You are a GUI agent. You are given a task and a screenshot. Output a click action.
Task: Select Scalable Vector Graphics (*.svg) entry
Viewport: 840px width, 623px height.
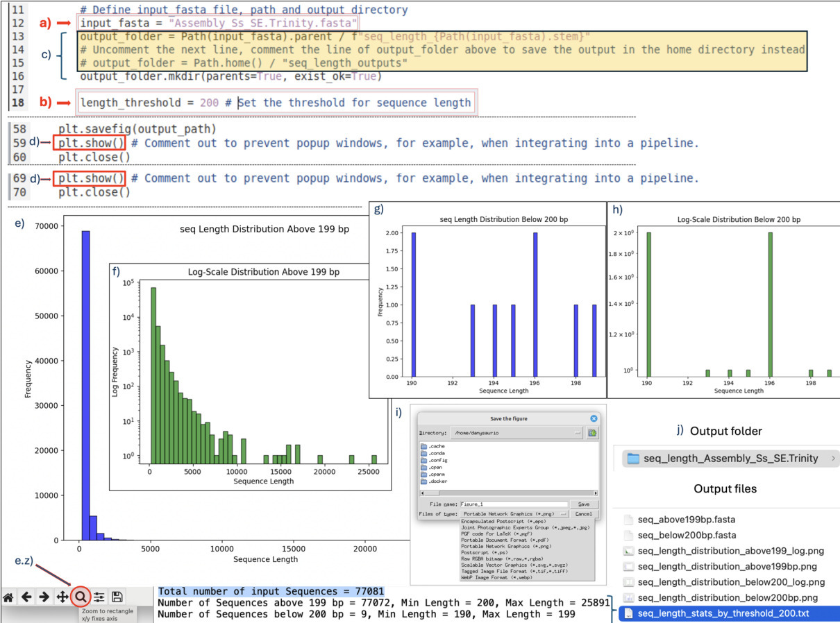[514, 565]
